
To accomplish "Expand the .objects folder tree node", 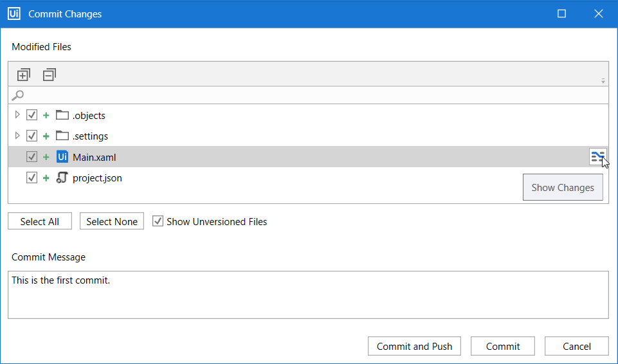I will 17,116.
